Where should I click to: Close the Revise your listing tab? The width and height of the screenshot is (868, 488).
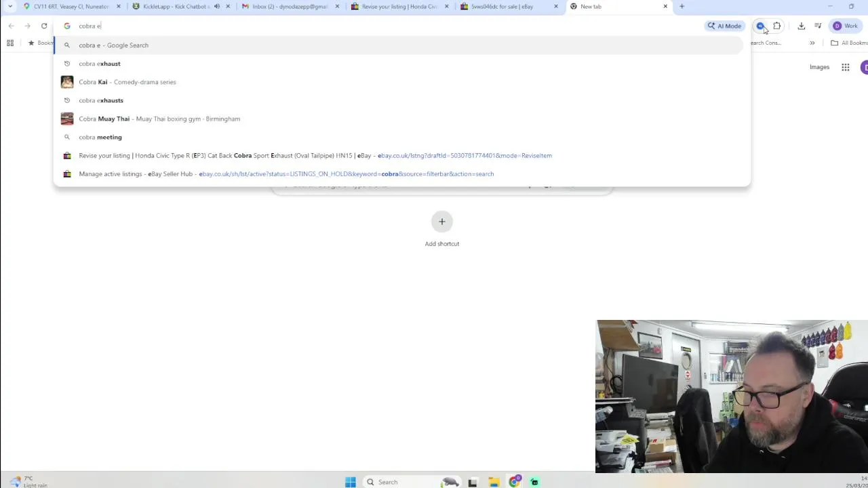[x=446, y=6]
